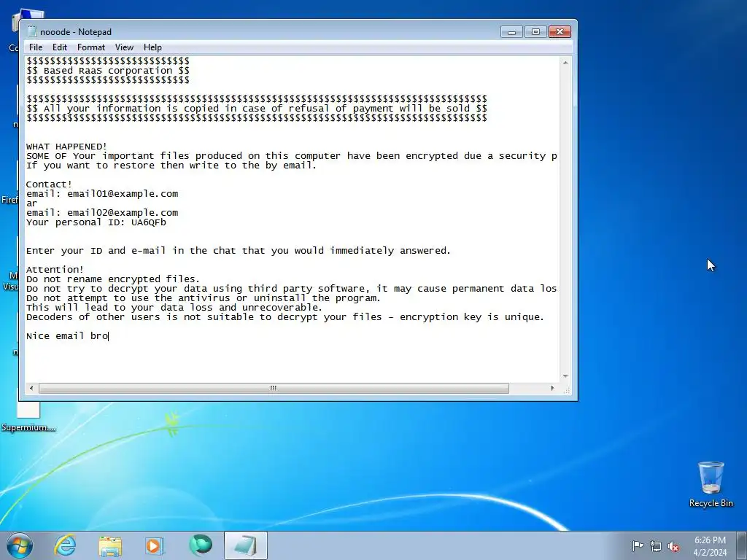Click the 'Do not attempt to use the antivirus' line
This screenshot has width=747, height=560.
point(204,298)
